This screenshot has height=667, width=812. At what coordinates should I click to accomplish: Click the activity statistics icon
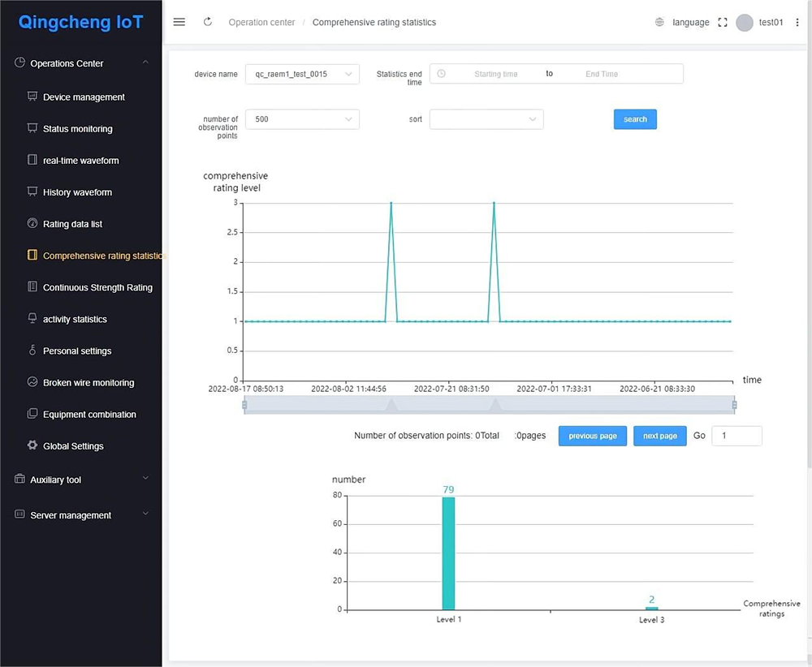click(32, 318)
